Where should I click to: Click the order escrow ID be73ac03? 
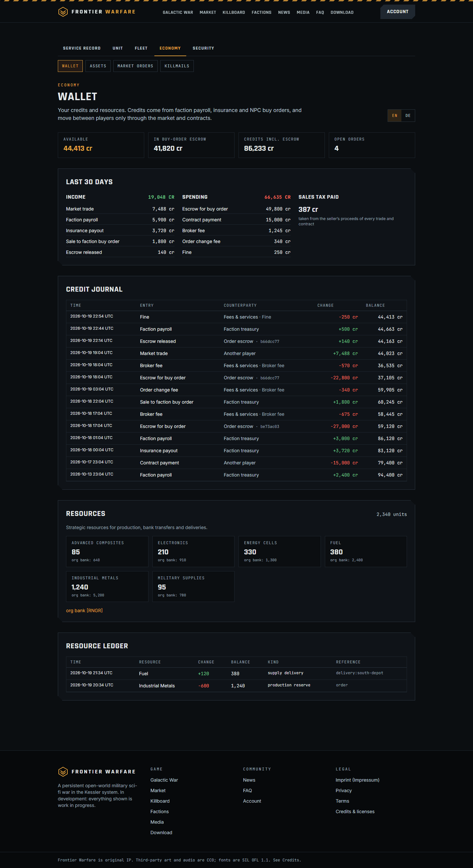pyautogui.click(x=270, y=427)
